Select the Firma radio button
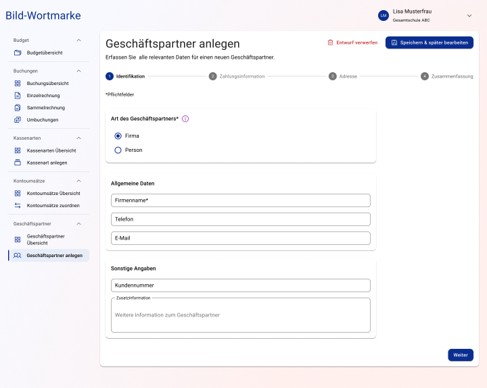487x388 pixels. [118, 136]
